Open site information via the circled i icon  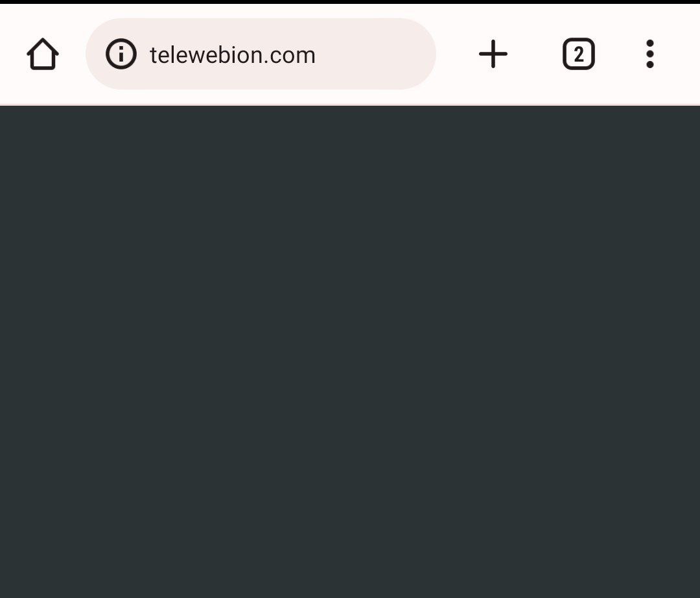click(x=121, y=54)
